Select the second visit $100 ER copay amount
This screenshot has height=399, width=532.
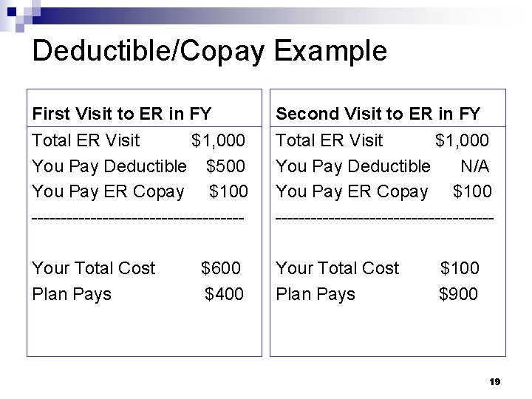(472, 191)
